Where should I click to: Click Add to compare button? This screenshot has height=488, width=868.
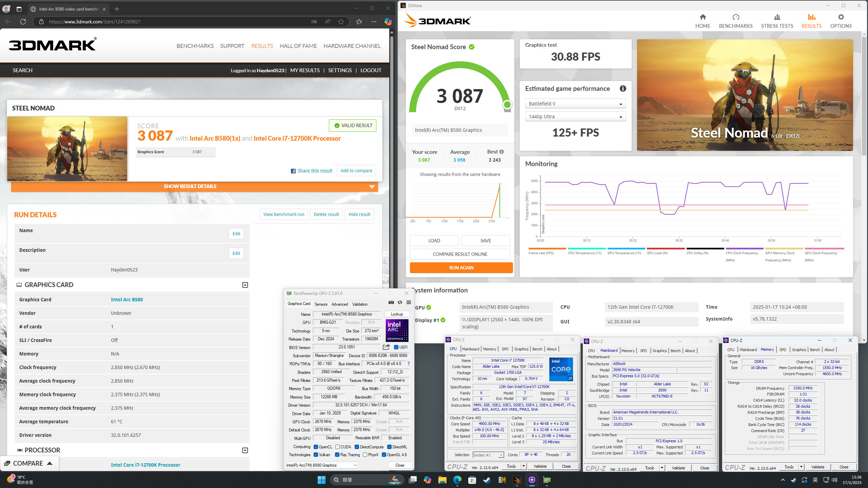click(356, 171)
